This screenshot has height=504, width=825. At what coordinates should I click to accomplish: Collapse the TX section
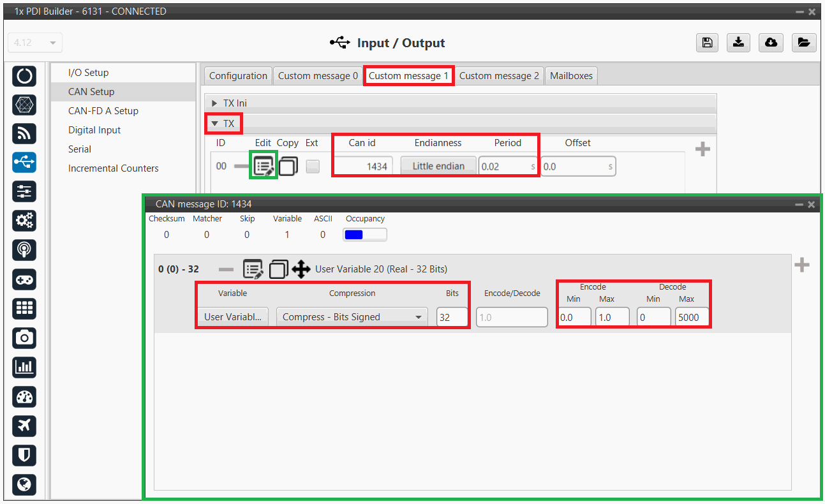215,124
